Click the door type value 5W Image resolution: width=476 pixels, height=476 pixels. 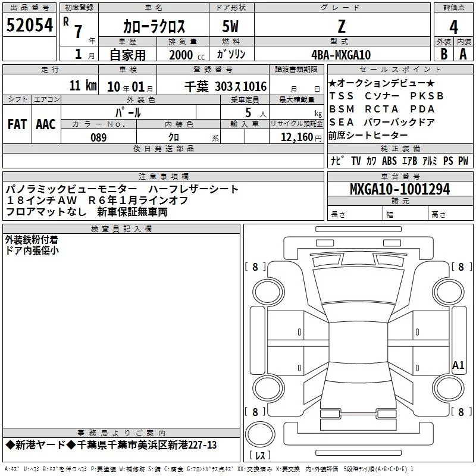(x=231, y=26)
